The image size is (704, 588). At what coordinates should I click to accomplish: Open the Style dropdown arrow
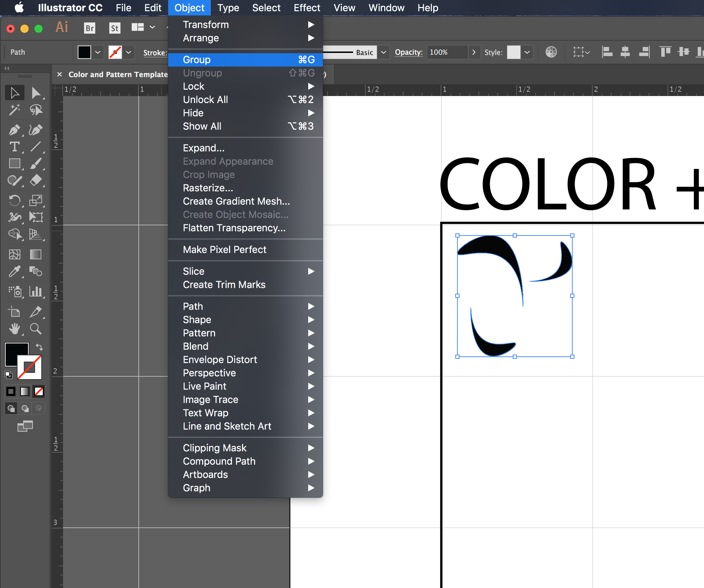pos(527,52)
